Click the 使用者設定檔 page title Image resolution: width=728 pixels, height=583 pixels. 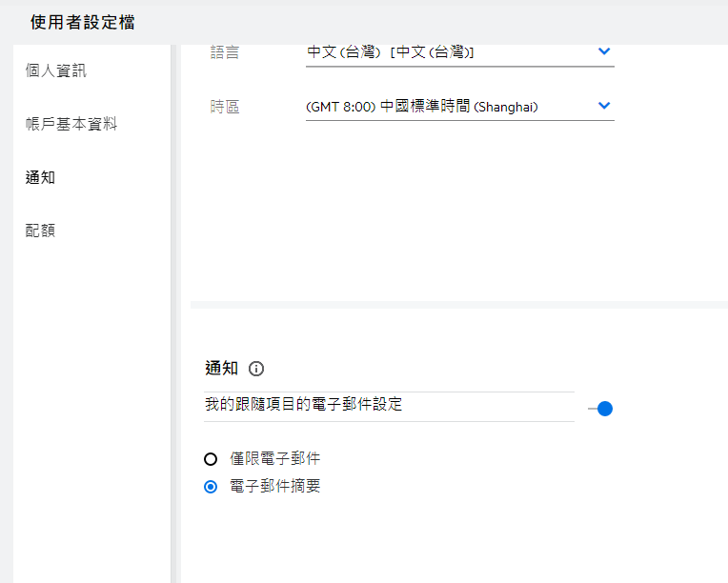pyautogui.click(x=82, y=22)
